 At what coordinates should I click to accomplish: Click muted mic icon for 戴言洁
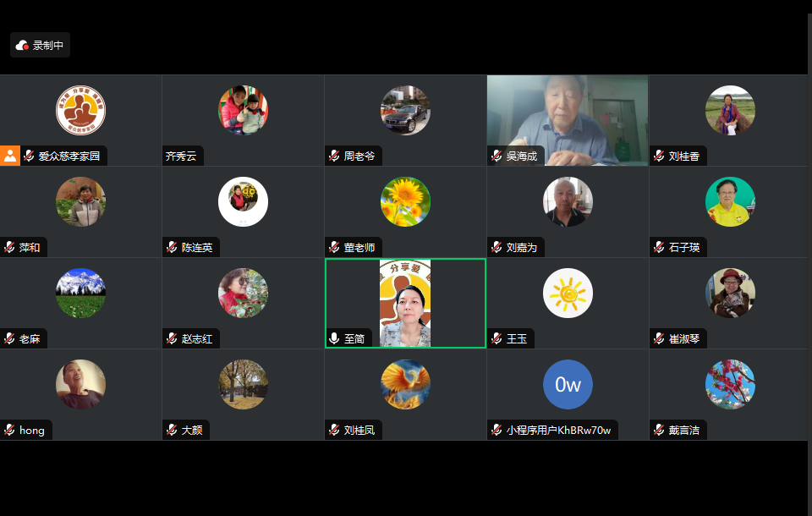click(x=659, y=430)
